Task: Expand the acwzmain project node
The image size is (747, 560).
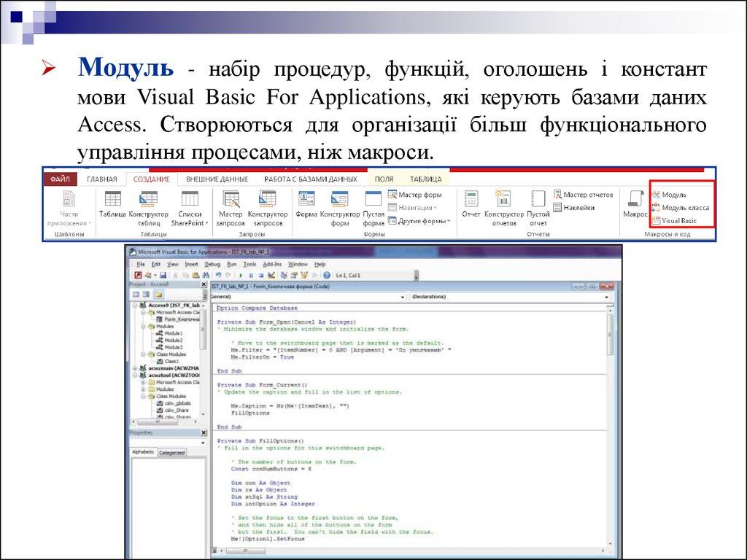Action: (x=134, y=368)
